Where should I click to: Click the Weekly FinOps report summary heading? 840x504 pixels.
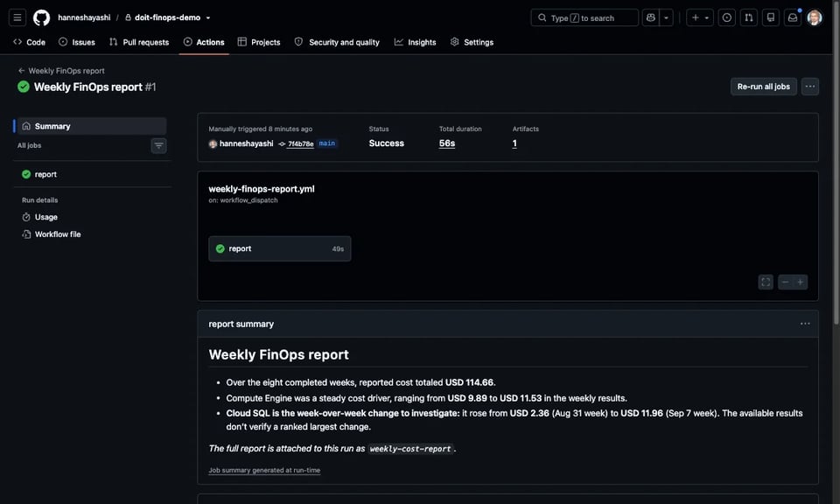(278, 354)
